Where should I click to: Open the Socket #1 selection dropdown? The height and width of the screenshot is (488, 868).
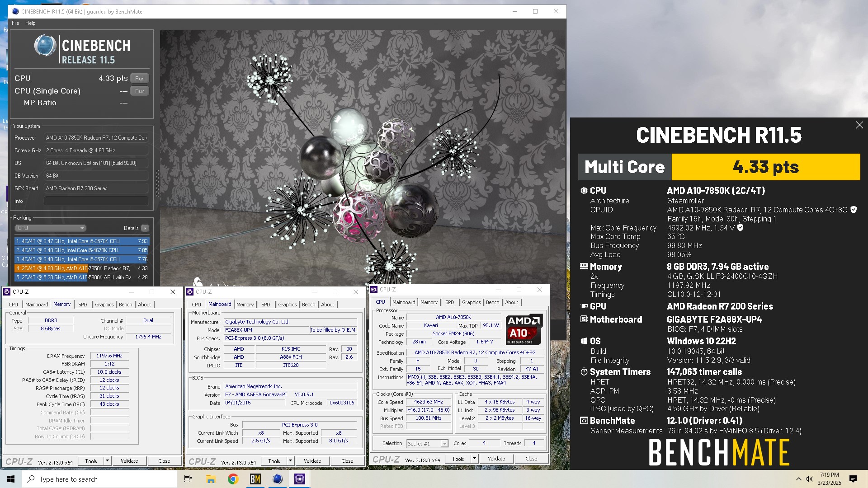click(x=427, y=444)
